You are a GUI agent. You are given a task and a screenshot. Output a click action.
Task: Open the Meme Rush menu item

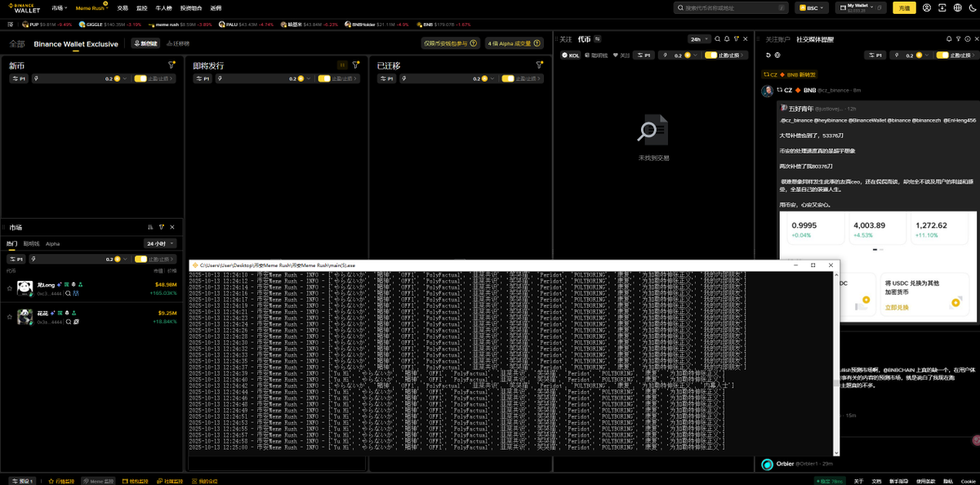pos(91,7)
